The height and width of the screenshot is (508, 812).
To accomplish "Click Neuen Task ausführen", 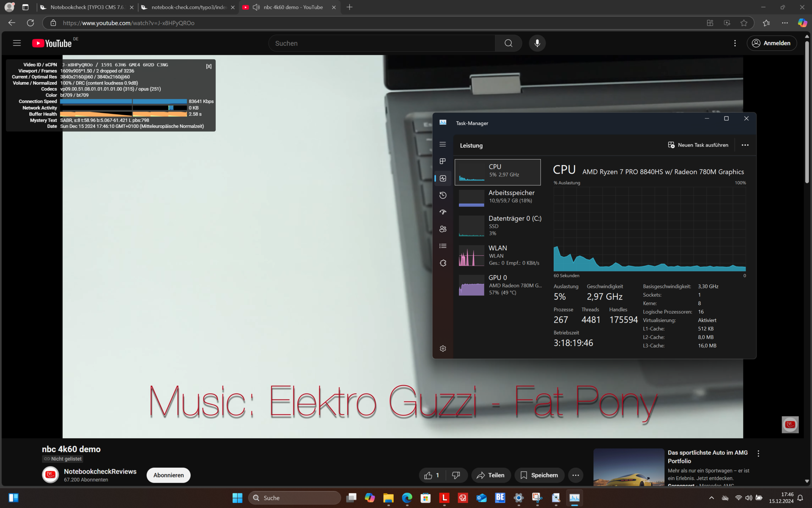I will [x=698, y=145].
